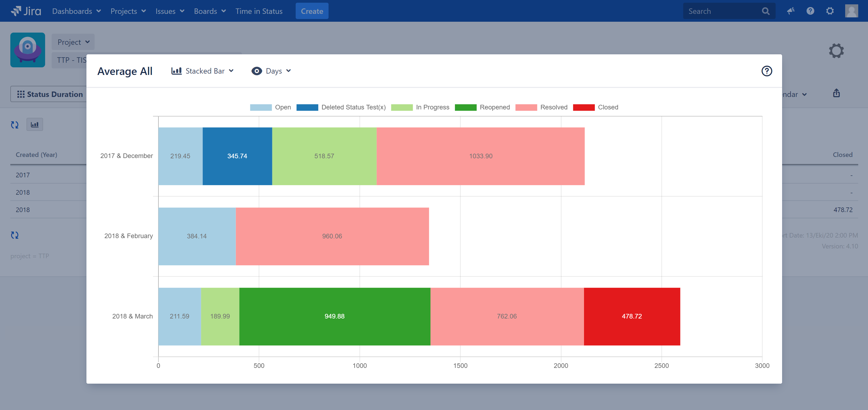Expand the Project filter dropdown

coord(73,42)
